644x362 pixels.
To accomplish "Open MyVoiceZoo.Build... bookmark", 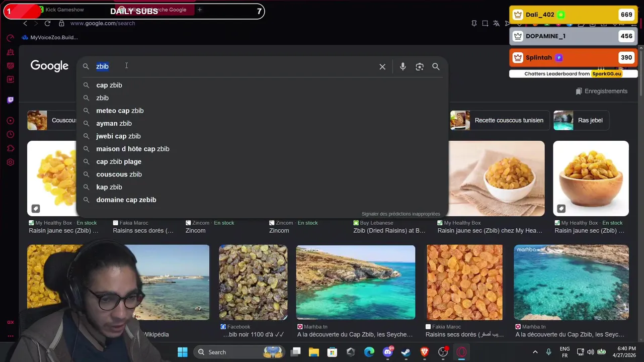I will click(x=50, y=37).
